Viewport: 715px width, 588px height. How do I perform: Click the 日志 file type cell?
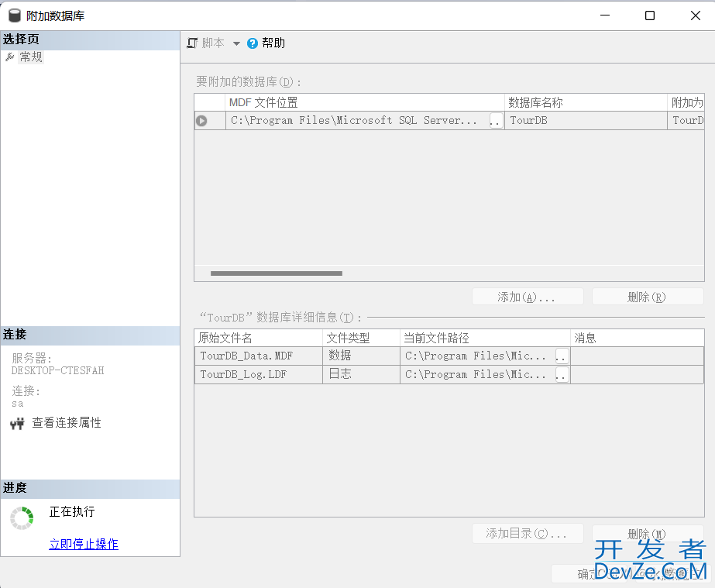click(361, 374)
